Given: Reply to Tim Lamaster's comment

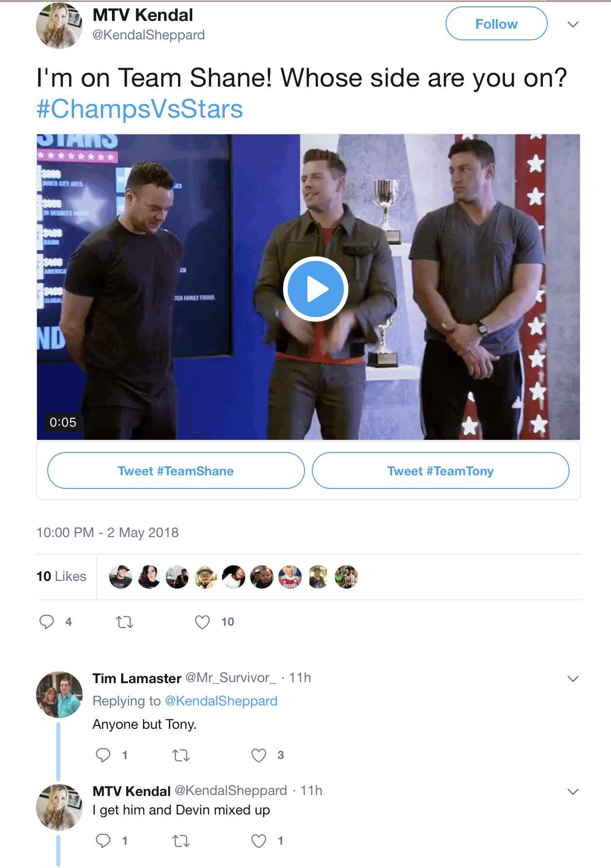Looking at the screenshot, I should coord(103,755).
